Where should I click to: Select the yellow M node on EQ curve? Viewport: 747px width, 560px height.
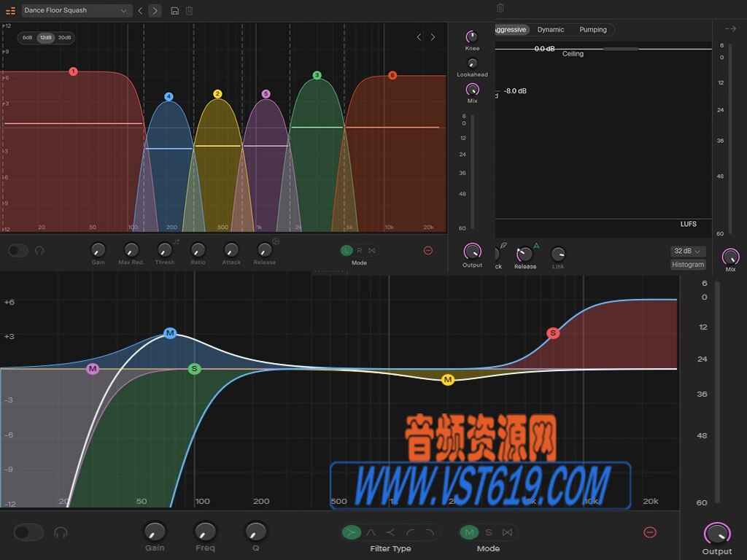pyautogui.click(x=447, y=379)
